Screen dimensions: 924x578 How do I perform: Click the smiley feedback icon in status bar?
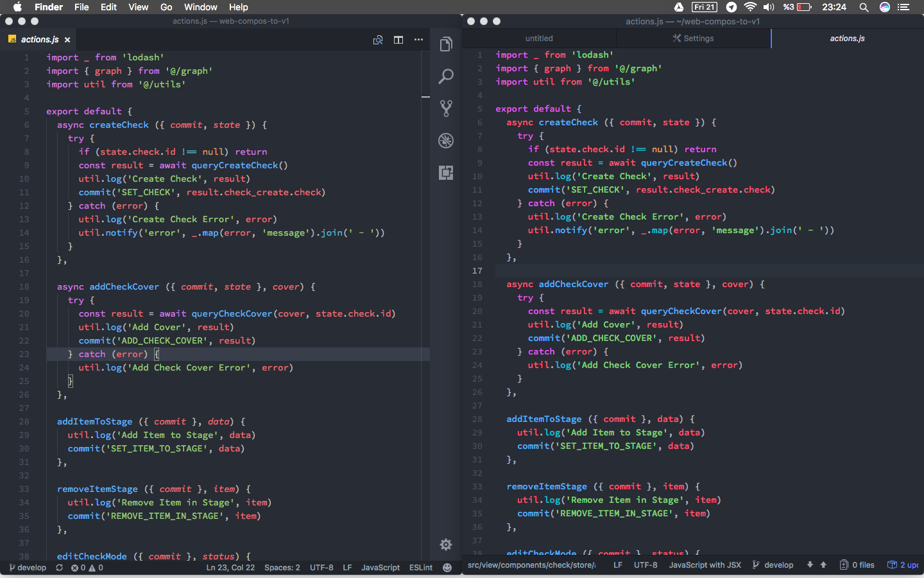[x=447, y=568]
